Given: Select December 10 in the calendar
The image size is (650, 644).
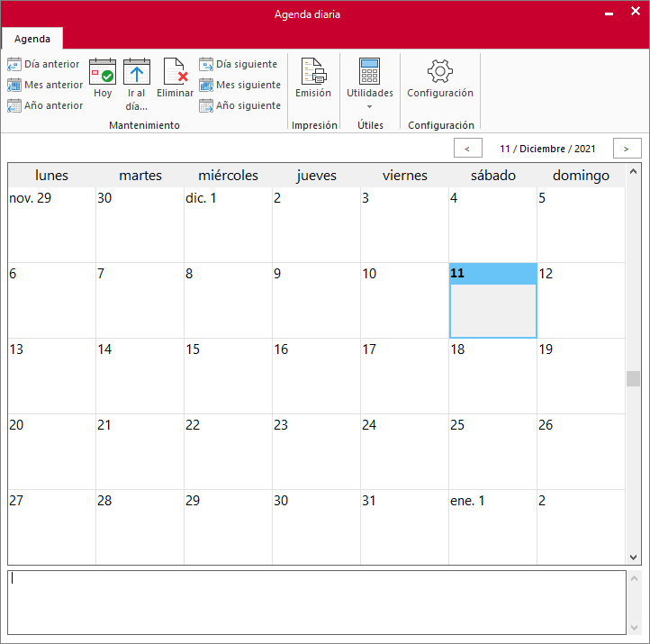Looking at the screenshot, I should coord(404,301).
